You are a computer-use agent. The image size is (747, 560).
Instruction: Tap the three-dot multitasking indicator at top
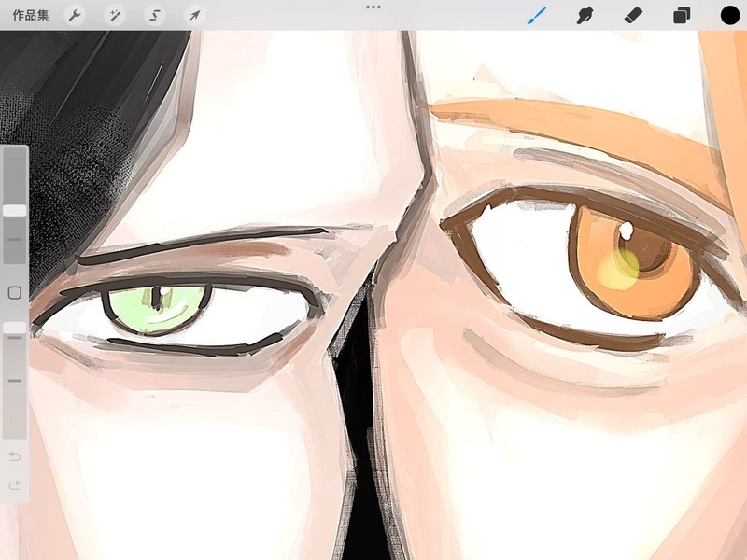(x=373, y=7)
